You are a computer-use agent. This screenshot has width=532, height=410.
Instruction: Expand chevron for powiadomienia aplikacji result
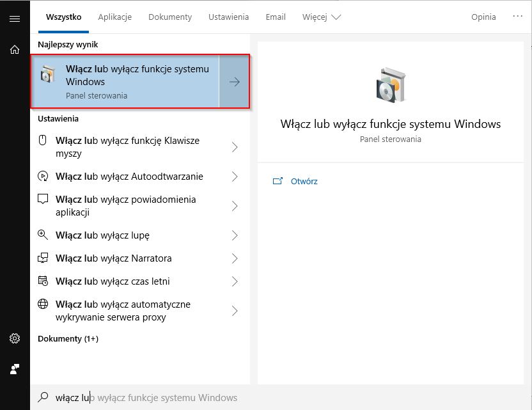pos(235,206)
